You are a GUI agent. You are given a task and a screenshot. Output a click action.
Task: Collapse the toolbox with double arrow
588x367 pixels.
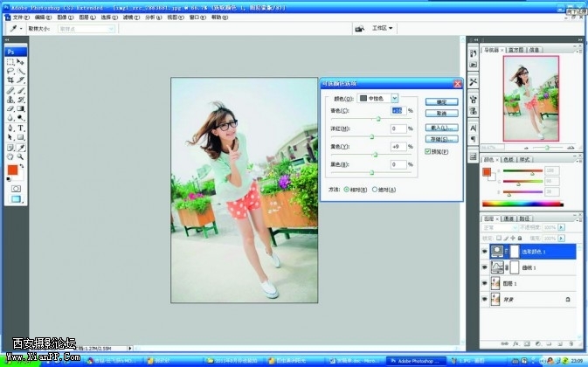click(7, 39)
